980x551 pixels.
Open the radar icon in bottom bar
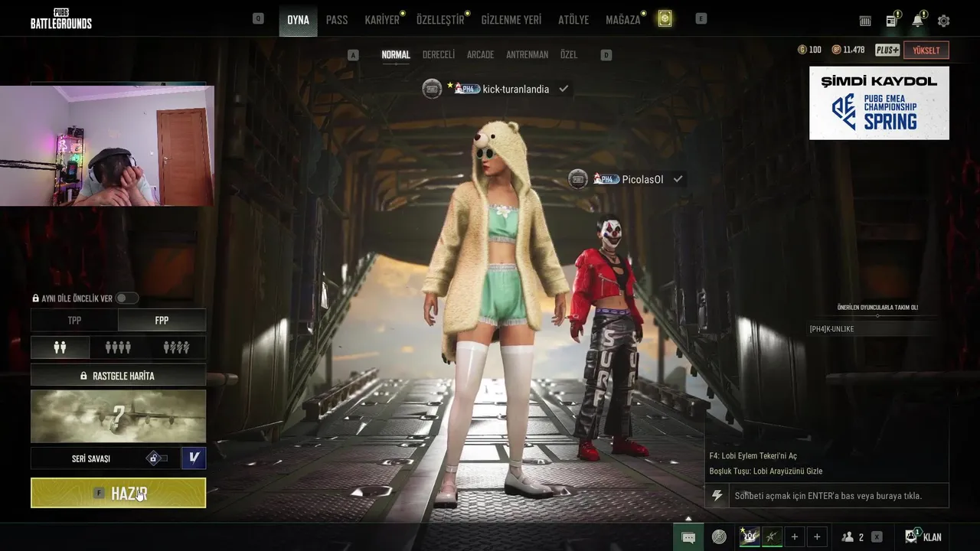[x=719, y=537]
